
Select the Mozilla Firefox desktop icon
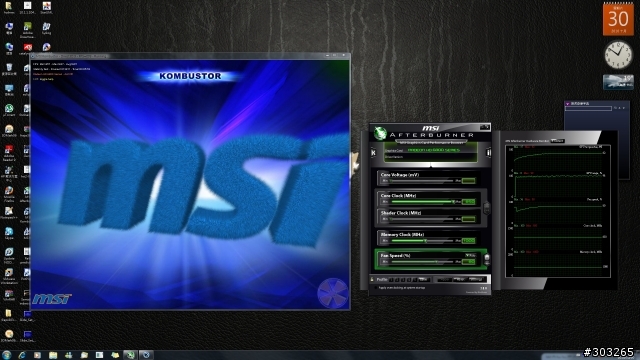[x=9, y=193]
